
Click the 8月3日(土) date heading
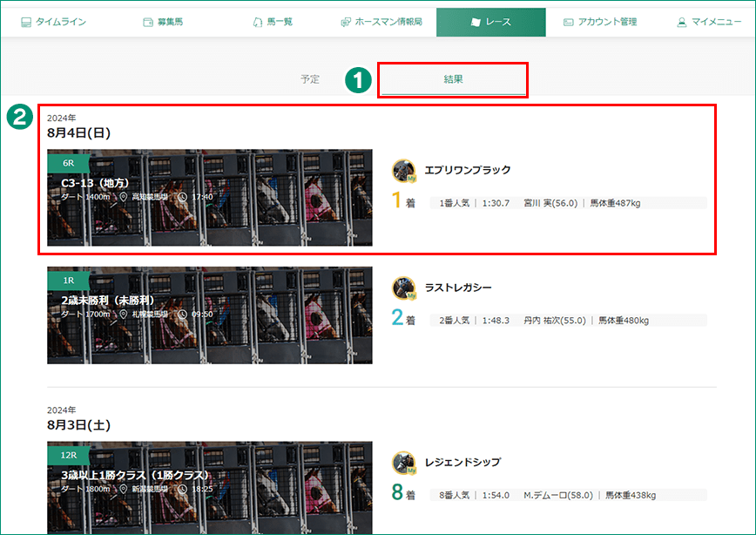[x=78, y=425]
